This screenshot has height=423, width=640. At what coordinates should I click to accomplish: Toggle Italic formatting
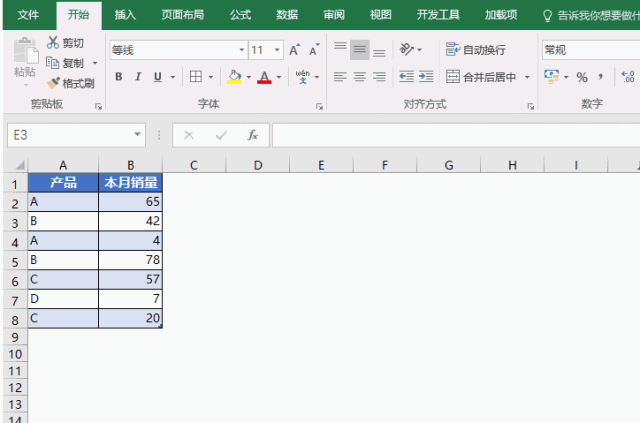[x=138, y=77]
